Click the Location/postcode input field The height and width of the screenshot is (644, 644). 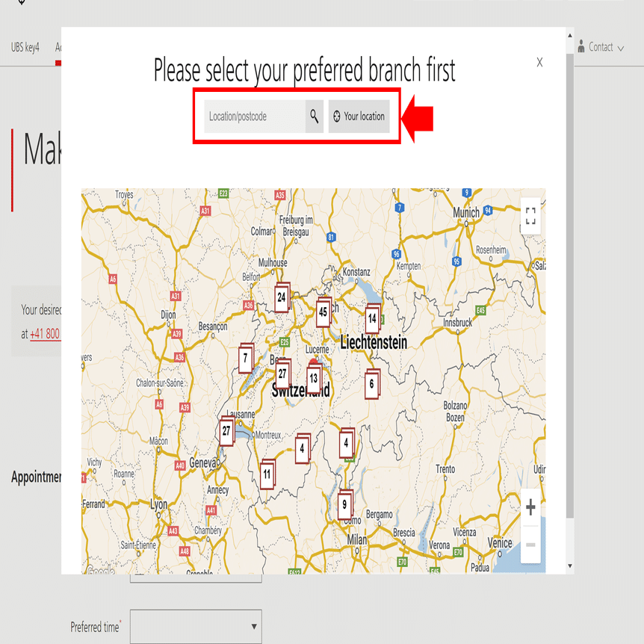coord(255,117)
